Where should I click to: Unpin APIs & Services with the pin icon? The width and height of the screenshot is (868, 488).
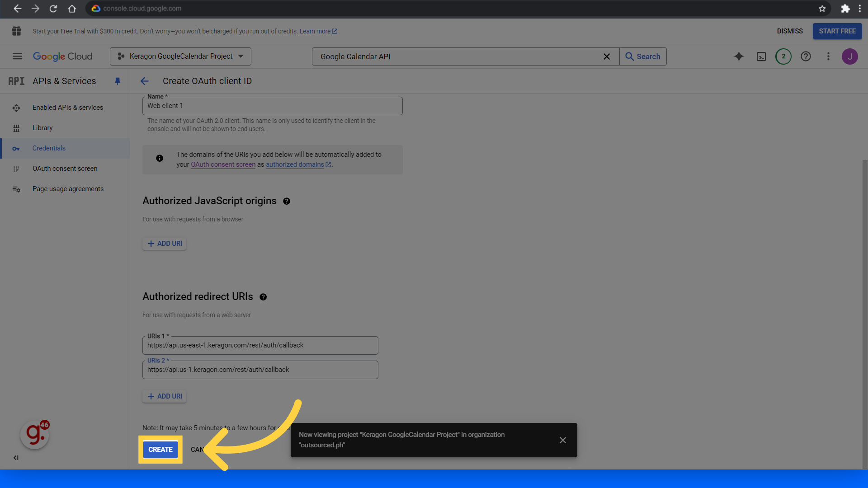118,81
